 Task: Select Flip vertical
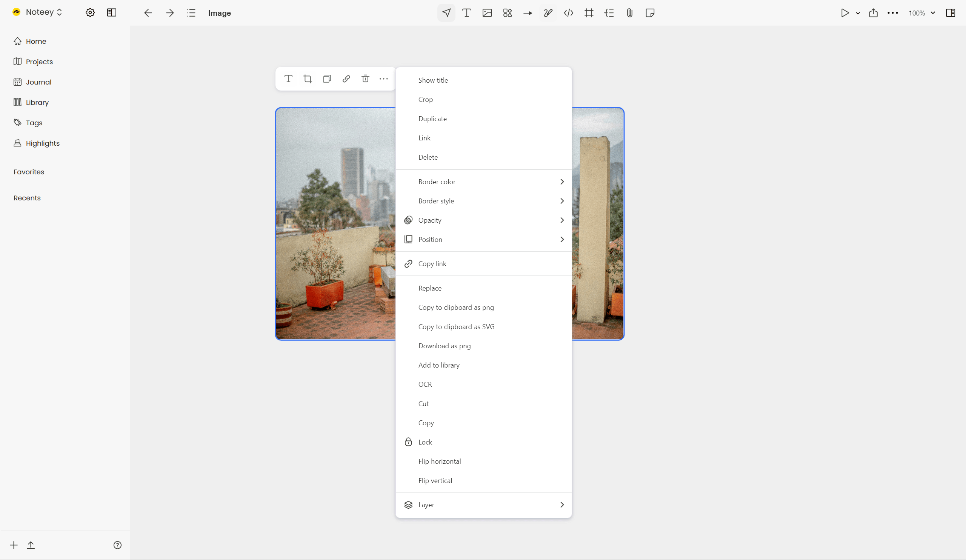[483, 481]
